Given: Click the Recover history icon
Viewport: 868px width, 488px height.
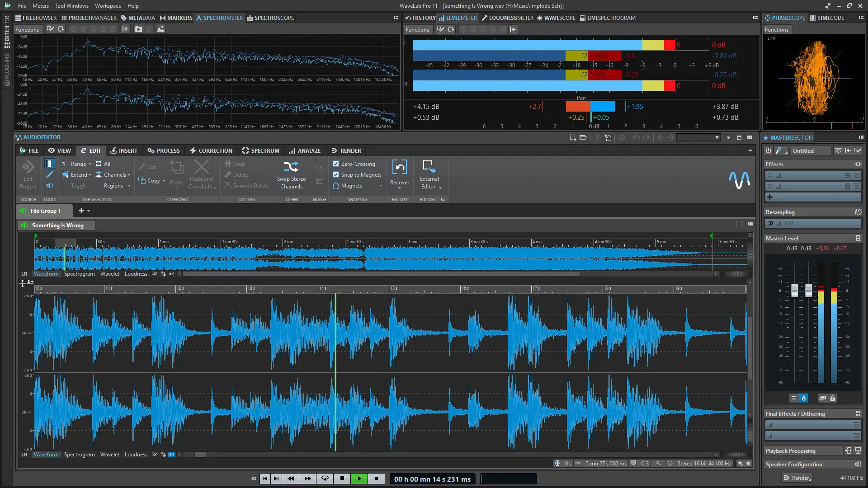Looking at the screenshot, I should point(399,167).
